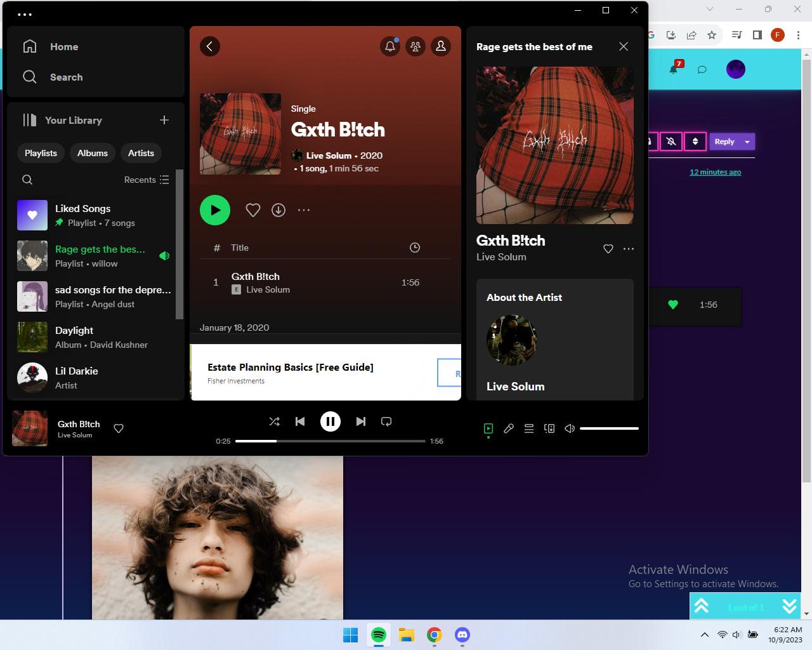Open Friend Activity icon

[x=416, y=46]
